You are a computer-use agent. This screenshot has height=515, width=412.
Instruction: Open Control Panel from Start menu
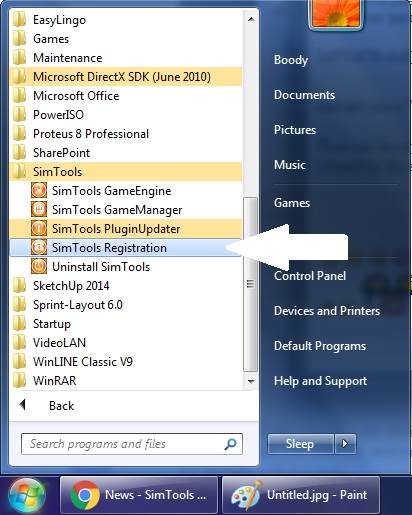(x=310, y=276)
